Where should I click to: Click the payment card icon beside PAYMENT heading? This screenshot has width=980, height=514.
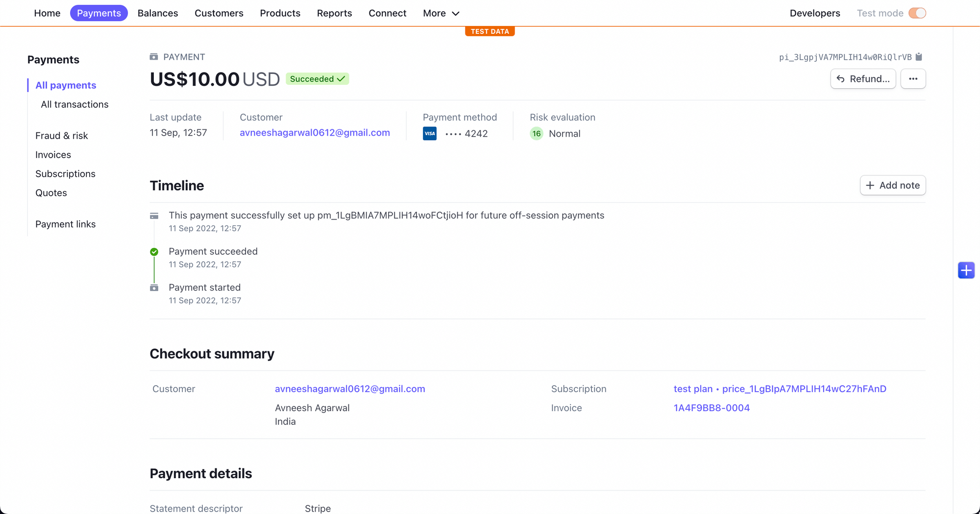point(154,56)
